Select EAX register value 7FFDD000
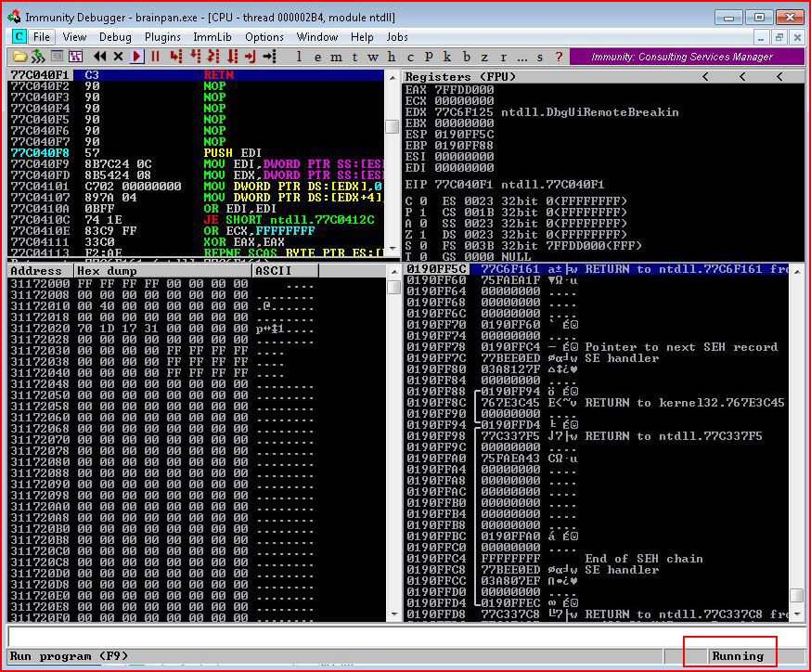The image size is (811, 672). [x=464, y=89]
